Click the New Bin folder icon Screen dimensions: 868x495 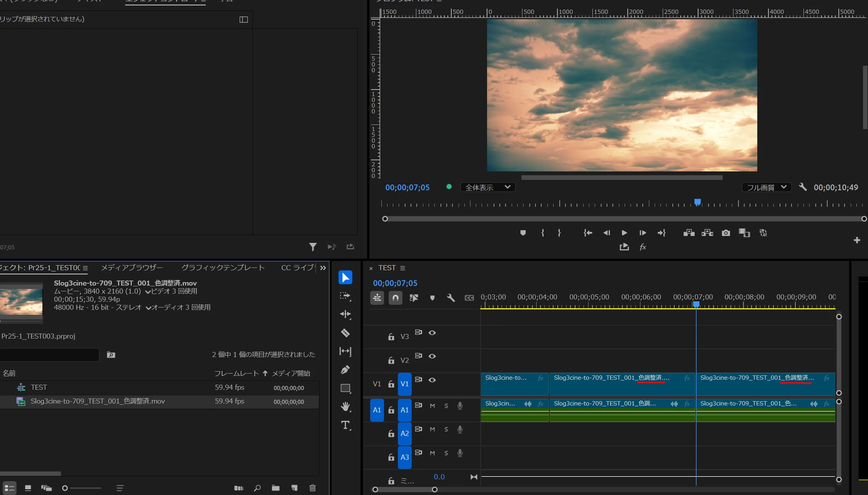(x=276, y=488)
